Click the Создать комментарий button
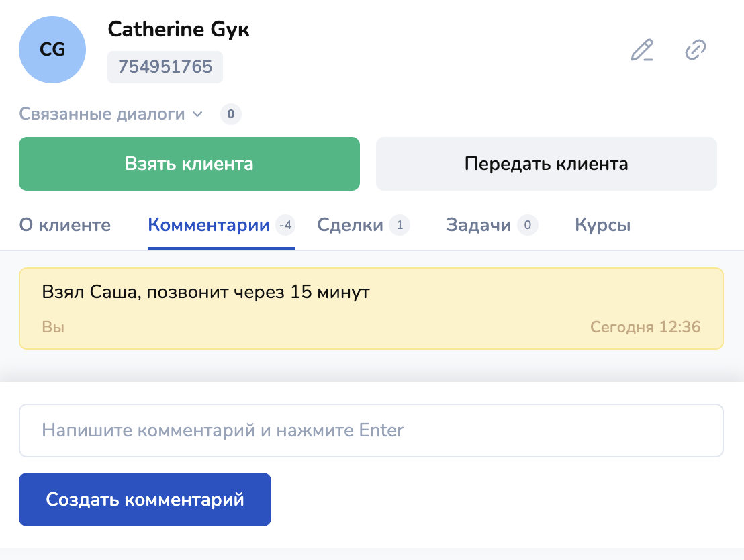 click(x=145, y=500)
